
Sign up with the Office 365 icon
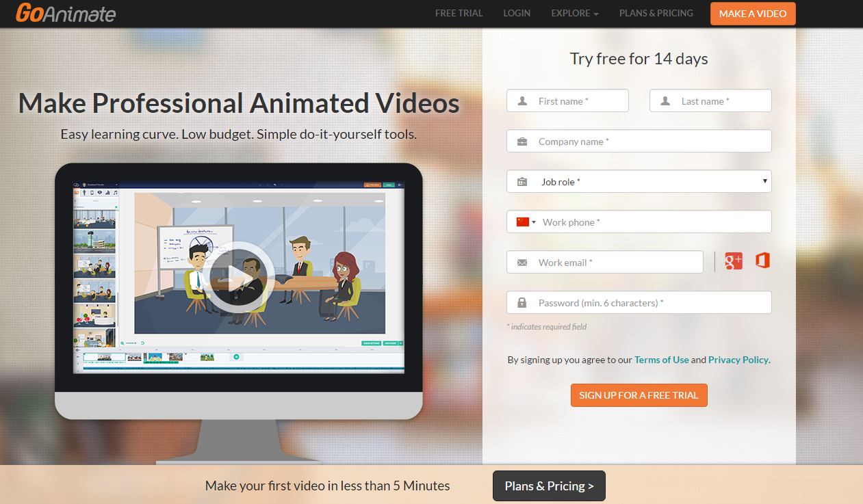tap(762, 261)
